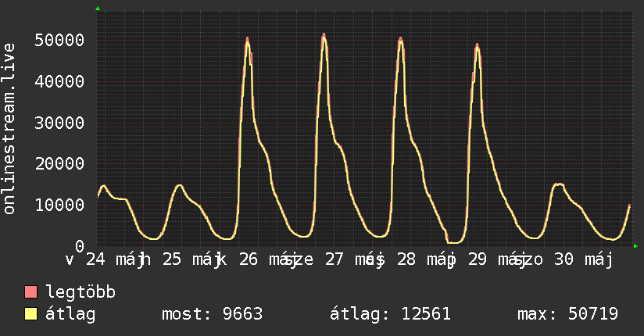Click the 40000 y-axis label
The image size is (644, 336).
click(x=59, y=81)
